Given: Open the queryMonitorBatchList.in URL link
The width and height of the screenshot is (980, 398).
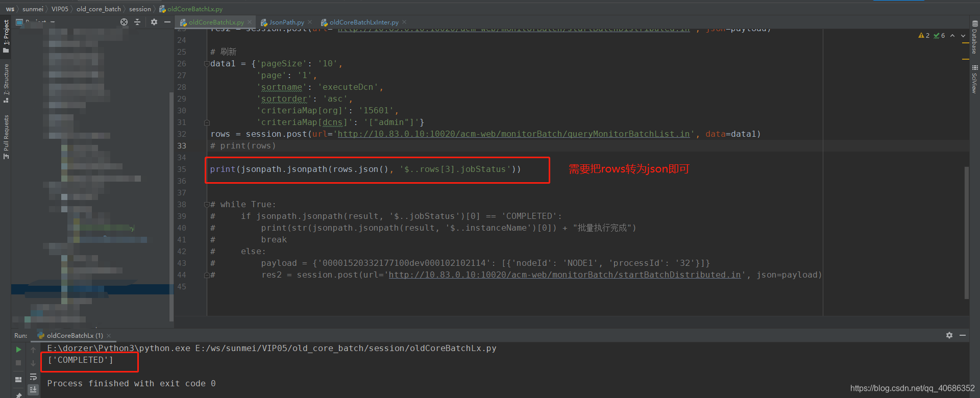Looking at the screenshot, I should pyautogui.click(x=513, y=134).
